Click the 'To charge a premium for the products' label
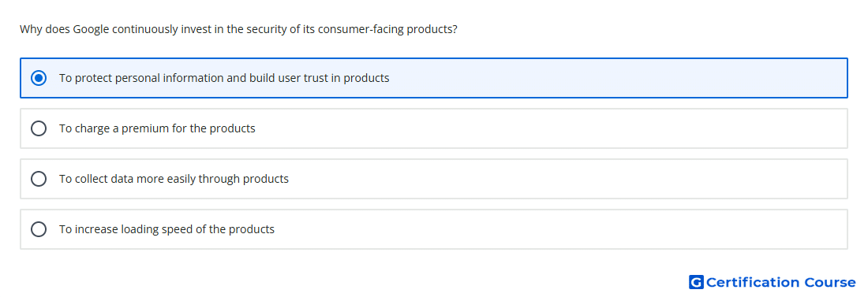The width and height of the screenshot is (868, 297). pos(157,128)
